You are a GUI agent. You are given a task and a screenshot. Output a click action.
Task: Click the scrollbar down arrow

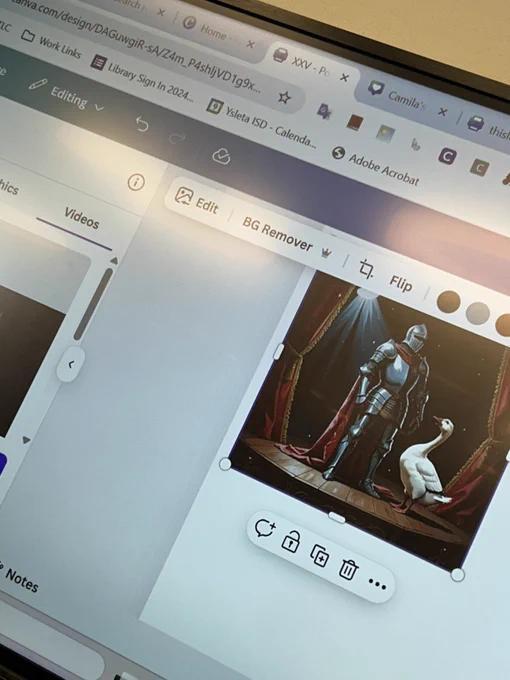(x=26, y=440)
